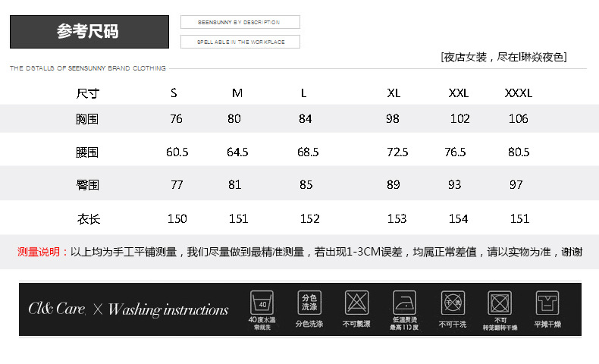Click hip value 93
The width and height of the screenshot is (599, 364).
pos(455,185)
